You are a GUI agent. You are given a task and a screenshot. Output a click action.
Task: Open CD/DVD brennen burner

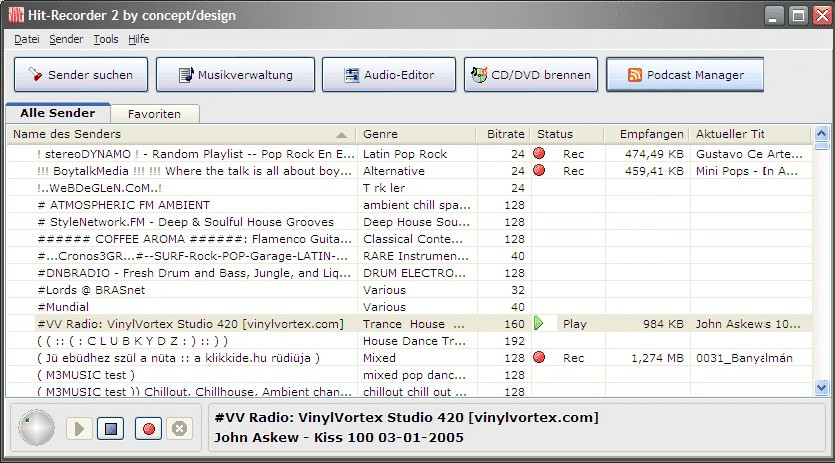[x=531, y=75]
